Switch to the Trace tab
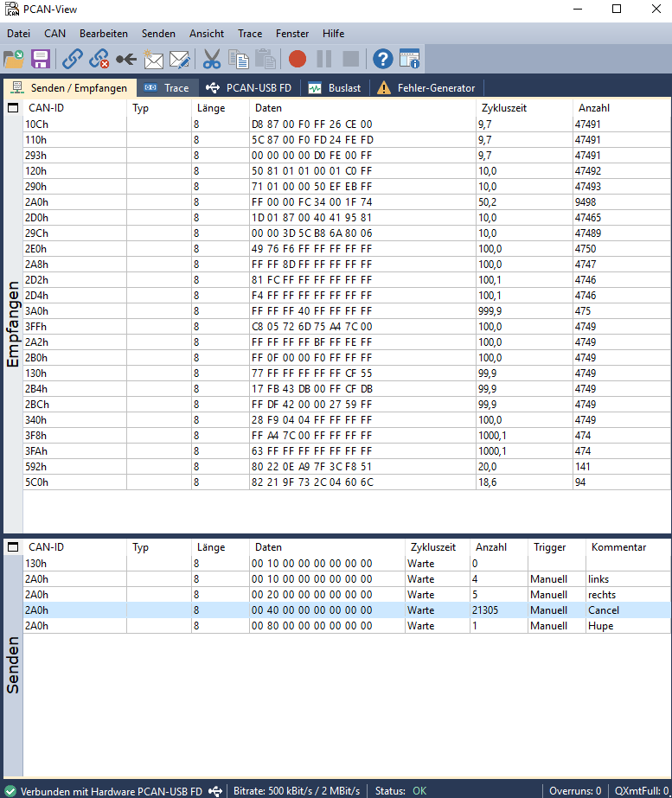 click(167, 88)
